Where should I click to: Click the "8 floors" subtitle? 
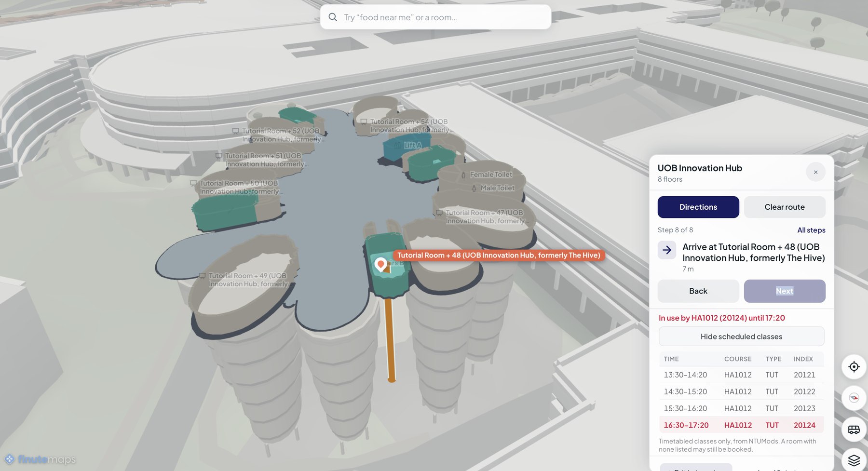pos(670,179)
